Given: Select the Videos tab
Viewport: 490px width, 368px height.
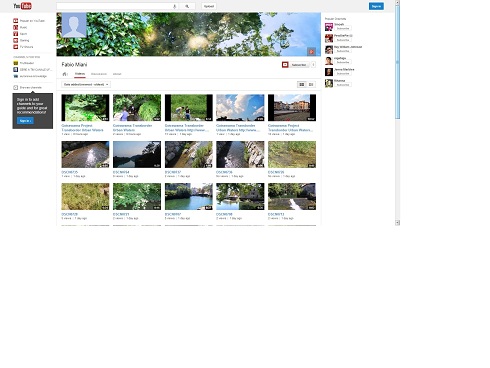Looking at the screenshot, I should 80,74.
